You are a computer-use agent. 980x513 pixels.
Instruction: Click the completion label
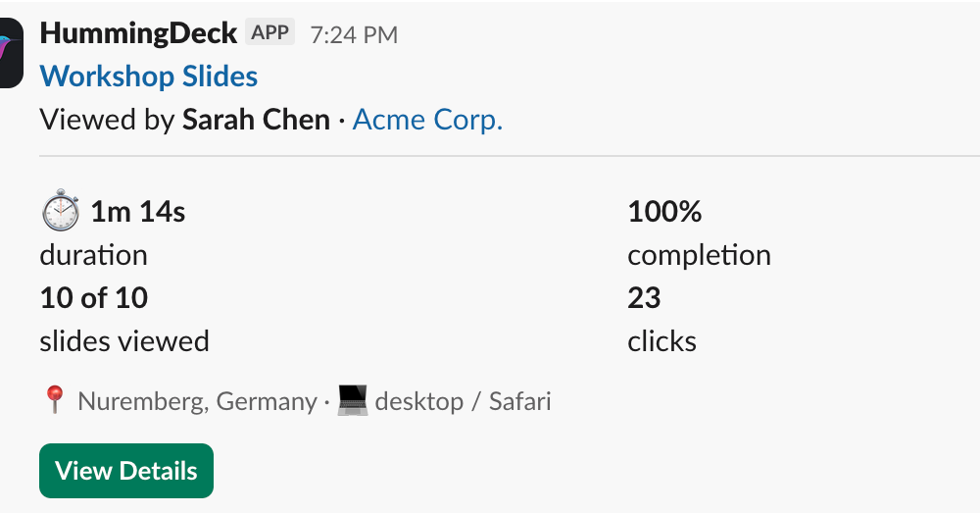(x=699, y=255)
